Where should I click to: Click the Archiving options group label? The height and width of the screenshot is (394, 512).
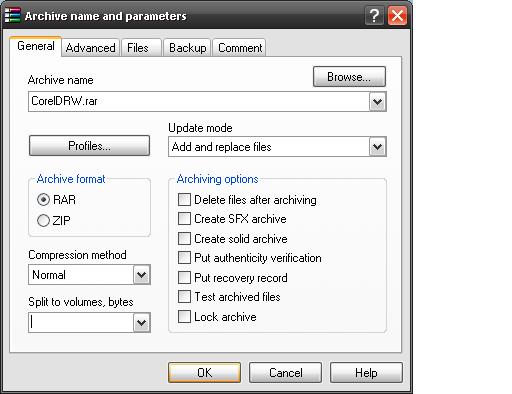(x=217, y=179)
